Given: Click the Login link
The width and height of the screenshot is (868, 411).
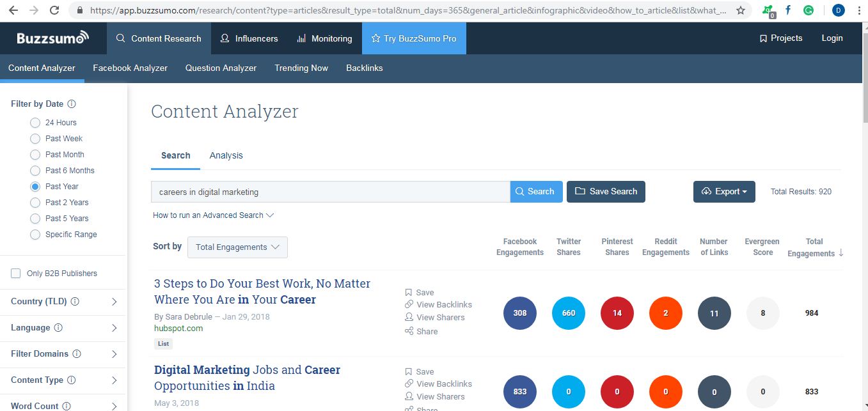Looking at the screenshot, I should point(832,38).
